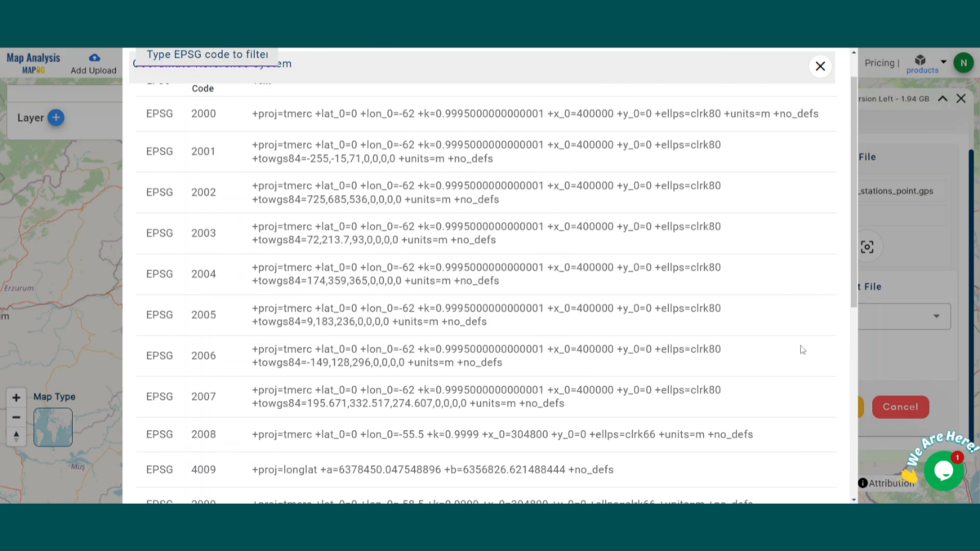Click the products cube icon in the header
The image size is (980, 551).
click(921, 58)
